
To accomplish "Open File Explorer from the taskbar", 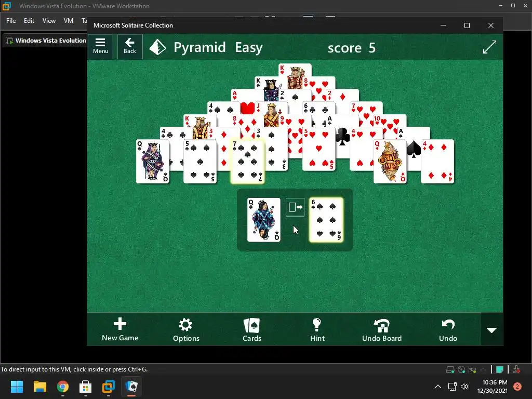I will pyautogui.click(x=39, y=387).
